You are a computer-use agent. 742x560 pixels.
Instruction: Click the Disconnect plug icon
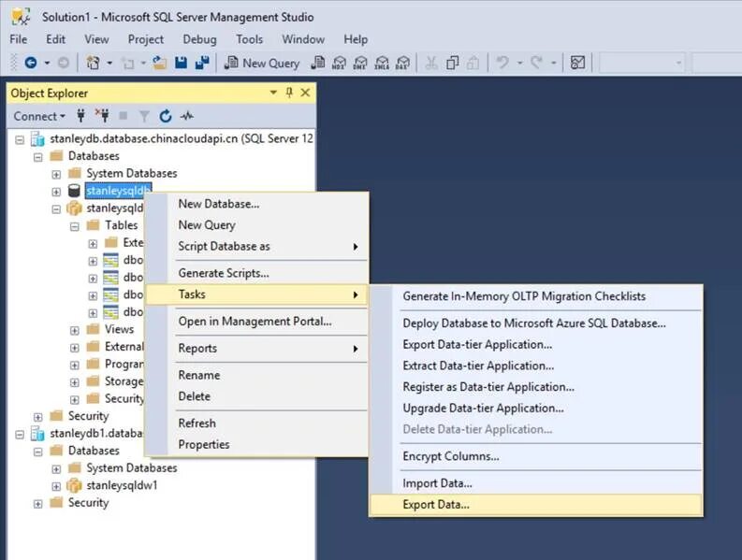[102, 116]
